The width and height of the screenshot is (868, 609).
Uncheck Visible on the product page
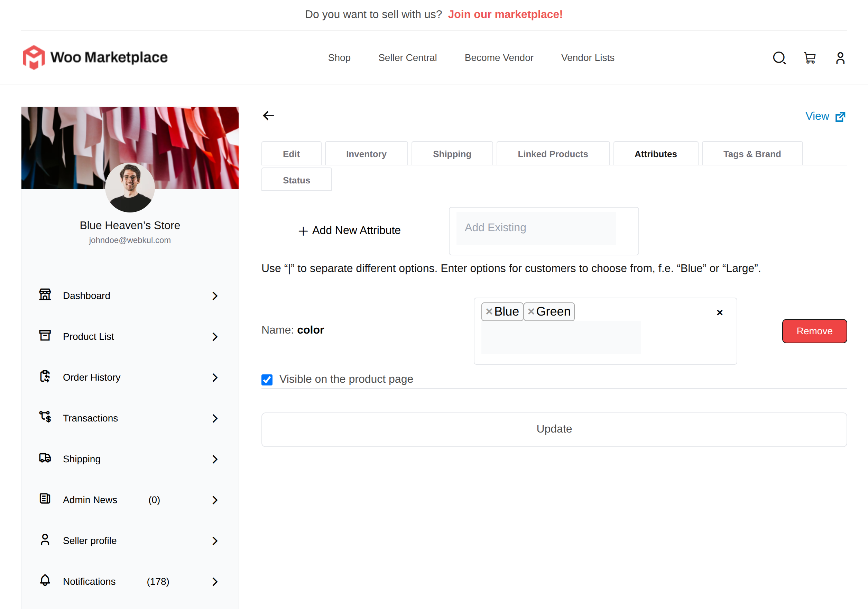pos(267,379)
